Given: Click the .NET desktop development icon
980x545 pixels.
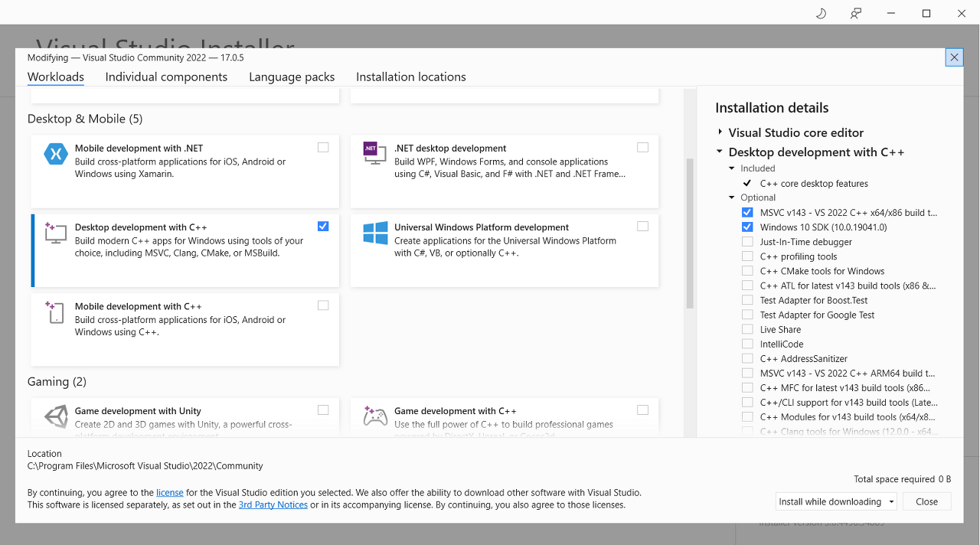Looking at the screenshot, I should coord(375,154).
